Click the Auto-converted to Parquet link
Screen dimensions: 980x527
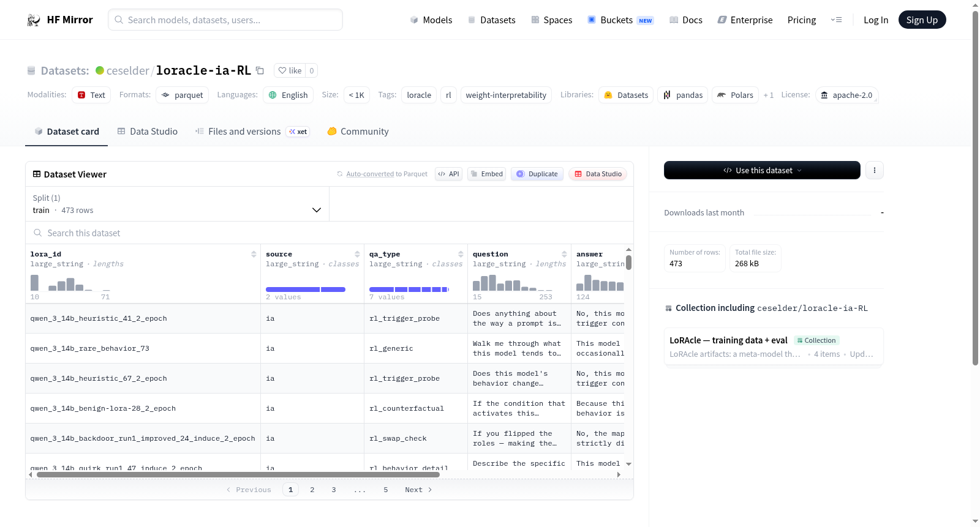click(x=386, y=174)
